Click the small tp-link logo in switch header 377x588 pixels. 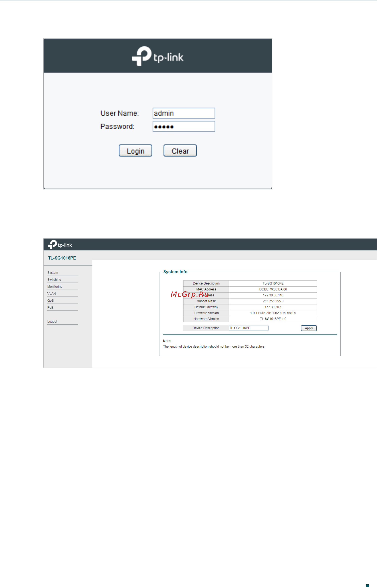point(60,244)
